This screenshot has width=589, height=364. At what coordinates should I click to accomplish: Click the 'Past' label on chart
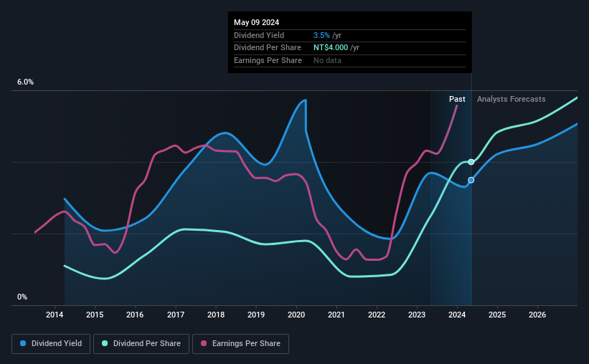[457, 99]
